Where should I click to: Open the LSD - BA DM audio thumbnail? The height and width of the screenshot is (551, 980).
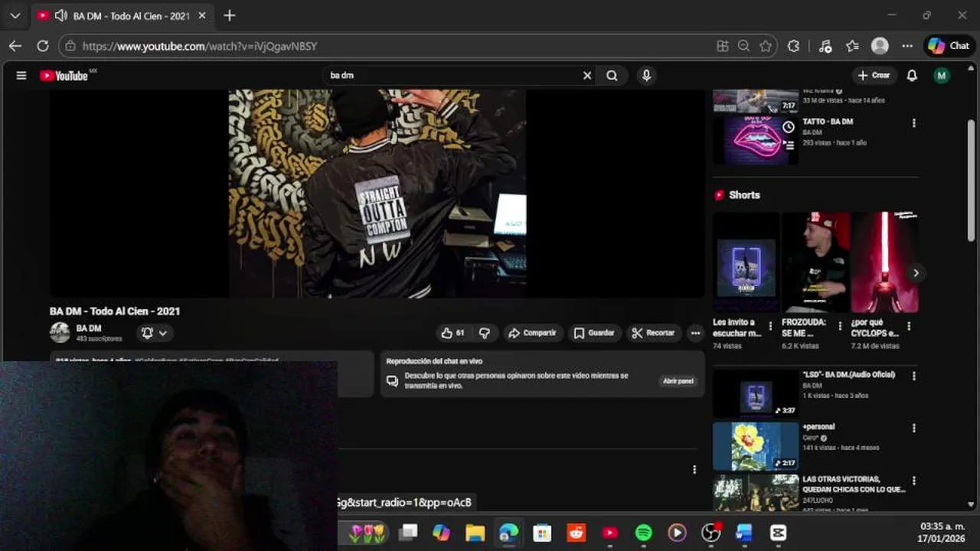point(756,393)
